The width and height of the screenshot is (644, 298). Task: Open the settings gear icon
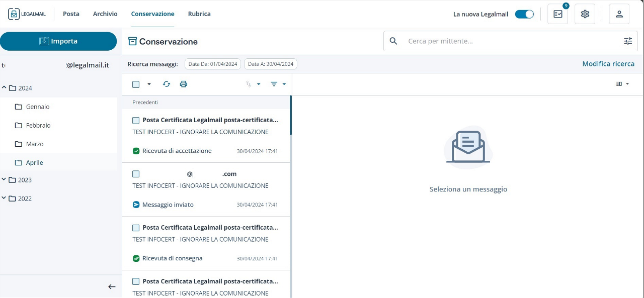[x=585, y=14]
